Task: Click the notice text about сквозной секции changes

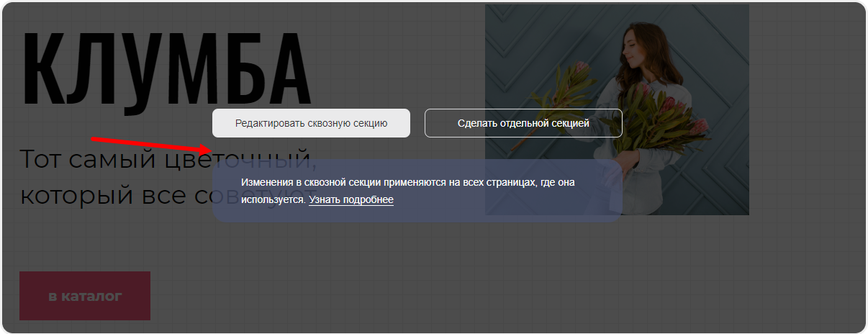Action: [407, 191]
